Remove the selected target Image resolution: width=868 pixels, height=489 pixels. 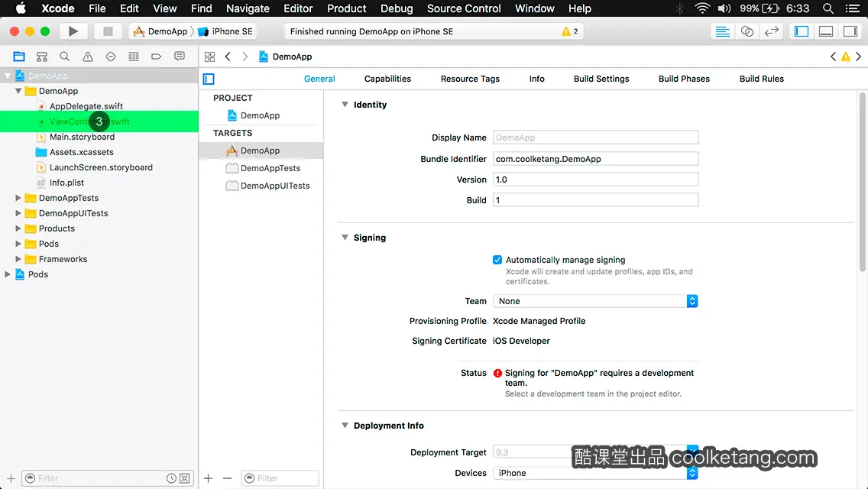pyautogui.click(x=227, y=478)
